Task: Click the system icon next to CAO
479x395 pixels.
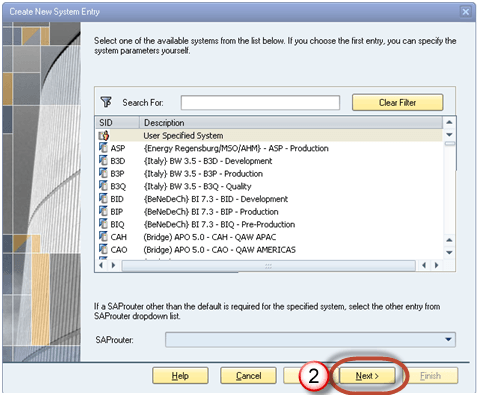Action: point(103,249)
